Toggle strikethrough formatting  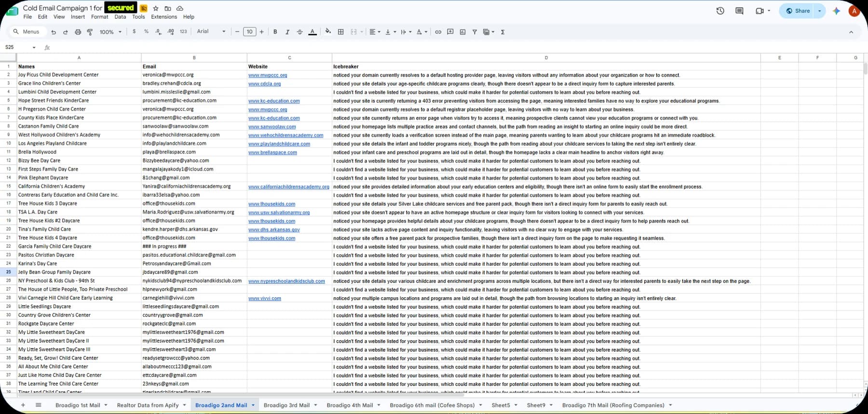point(299,32)
